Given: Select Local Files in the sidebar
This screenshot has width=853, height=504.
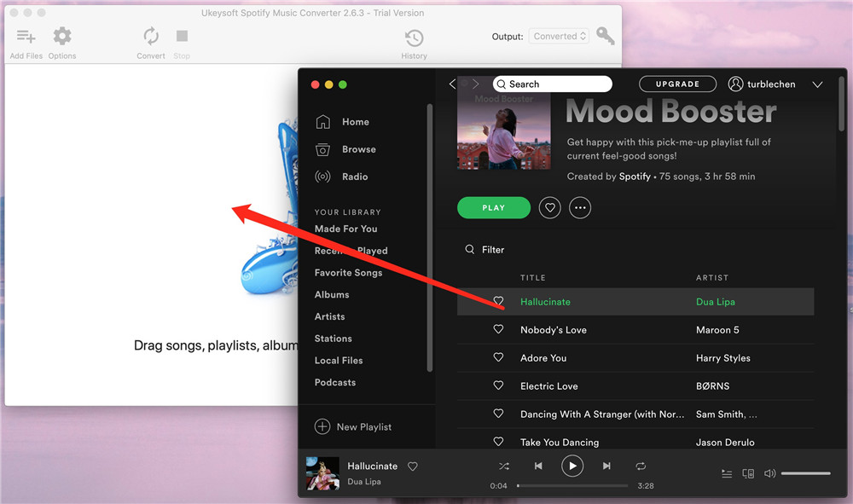Looking at the screenshot, I should coord(339,361).
